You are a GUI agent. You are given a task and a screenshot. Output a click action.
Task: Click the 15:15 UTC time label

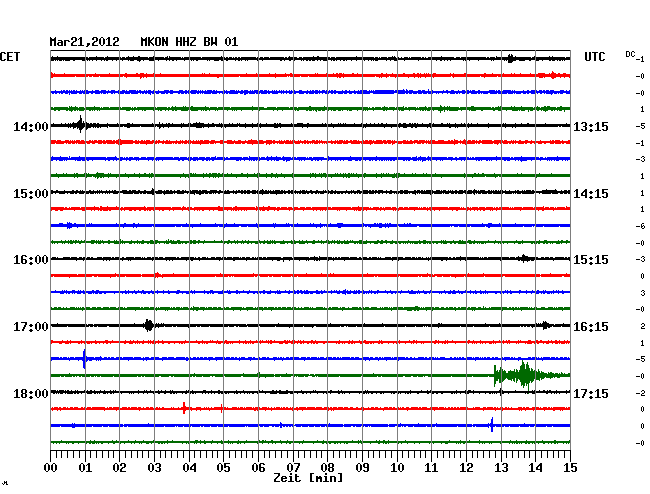591,260
